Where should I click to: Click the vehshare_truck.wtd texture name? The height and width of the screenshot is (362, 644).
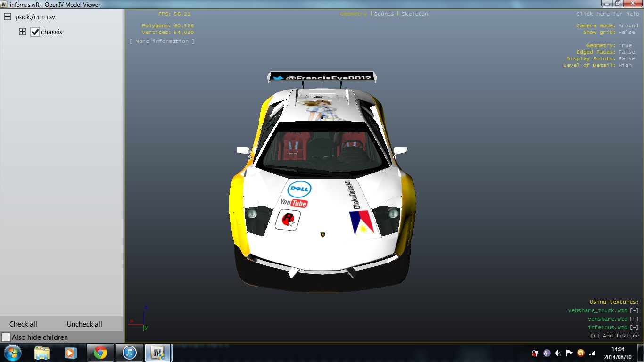pyautogui.click(x=598, y=310)
